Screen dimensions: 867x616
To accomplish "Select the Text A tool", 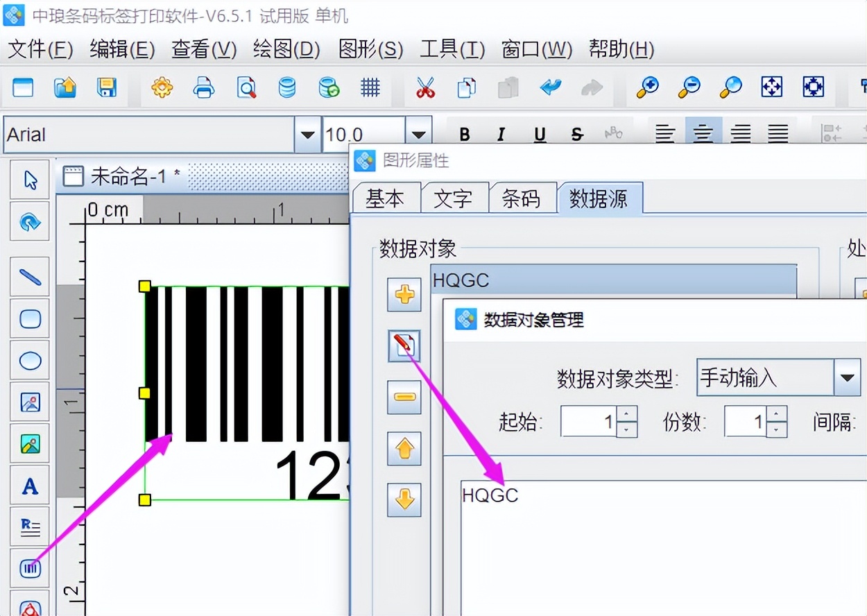I will [30, 486].
